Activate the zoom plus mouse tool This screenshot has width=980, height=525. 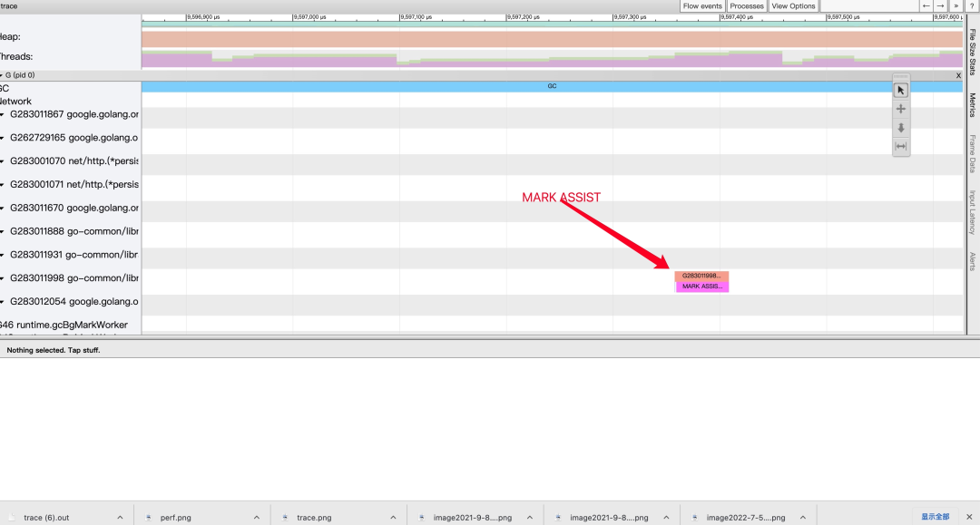click(x=901, y=109)
